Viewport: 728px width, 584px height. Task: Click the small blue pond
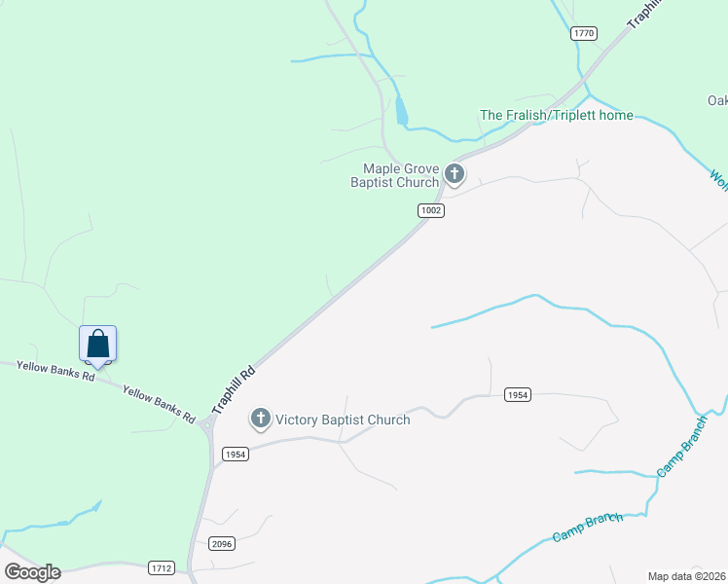(x=401, y=111)
